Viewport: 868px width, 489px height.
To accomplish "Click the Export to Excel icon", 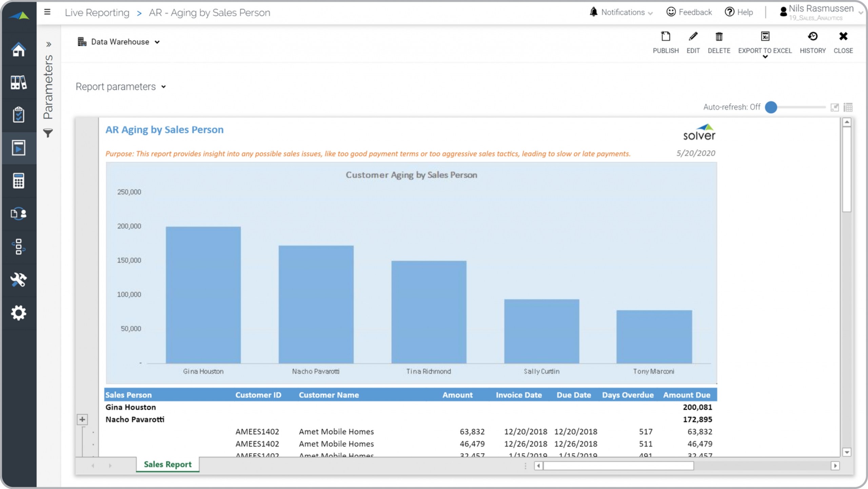I will point(765,37).
